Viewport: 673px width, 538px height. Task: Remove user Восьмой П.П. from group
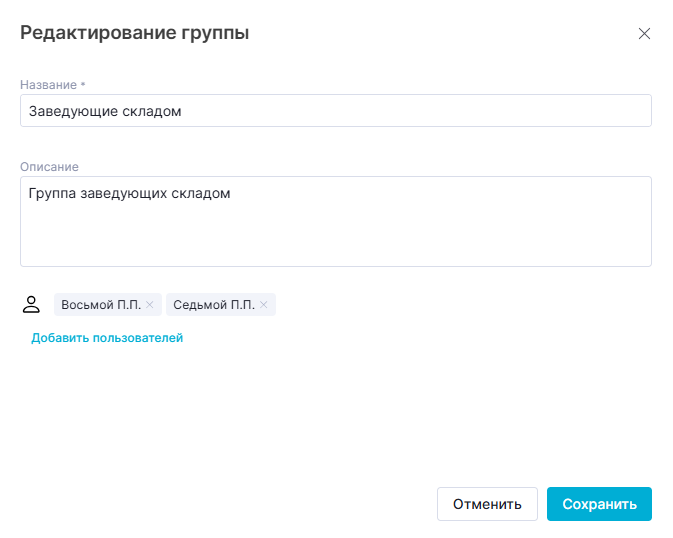click(x=150, y=305)
